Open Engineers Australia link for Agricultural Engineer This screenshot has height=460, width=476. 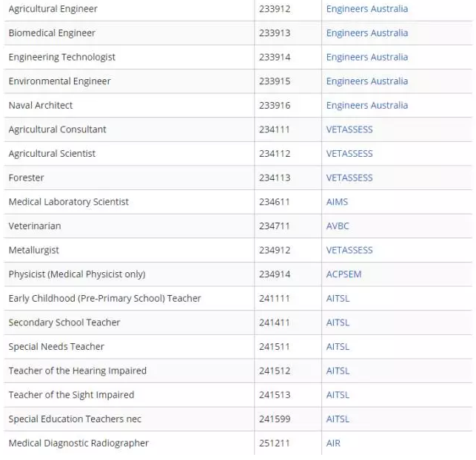pyautogui.click(x=366, y=9)
